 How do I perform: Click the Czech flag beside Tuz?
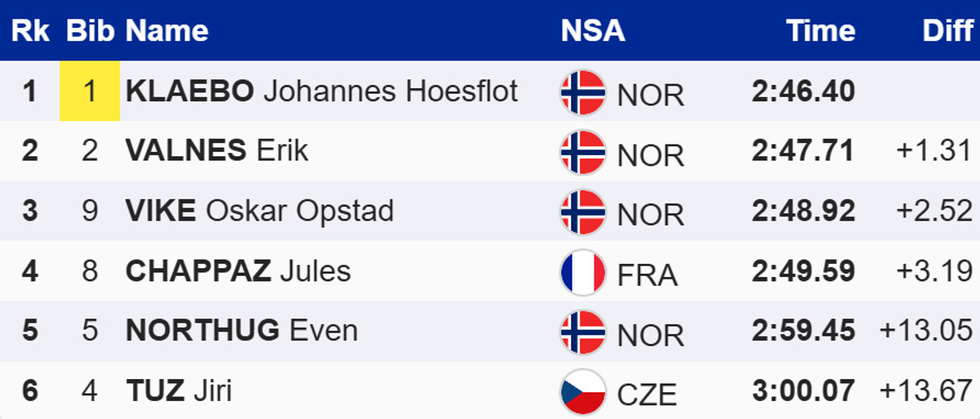pos(582,392)
